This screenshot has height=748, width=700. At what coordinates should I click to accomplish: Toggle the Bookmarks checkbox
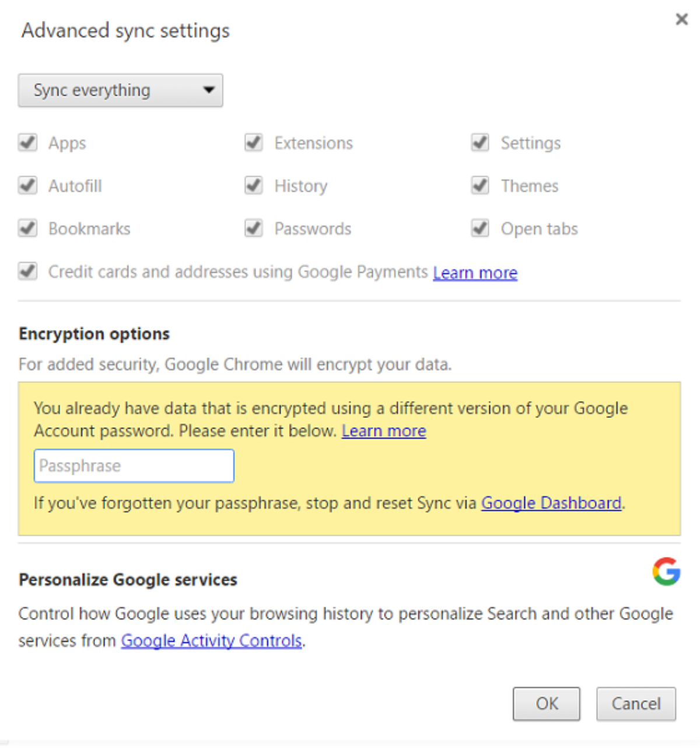pyautogui.click(x=28, y=229)
